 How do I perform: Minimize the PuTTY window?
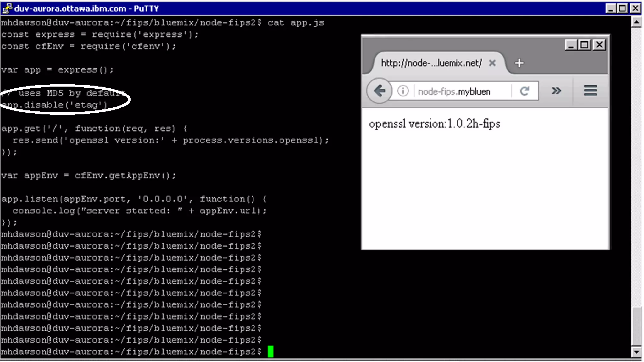point(611,8)
